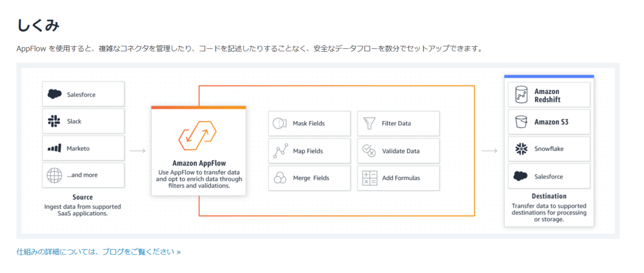Viewport: 644px width, 273px height.
Task: Click the Filter Data funnel icon
Action: coord(369,124)
